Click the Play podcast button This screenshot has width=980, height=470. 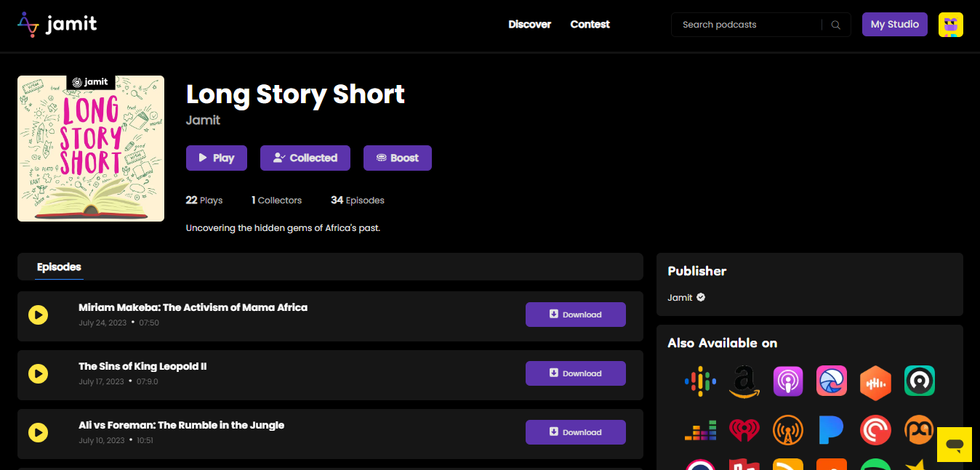(x=216, y=158)
